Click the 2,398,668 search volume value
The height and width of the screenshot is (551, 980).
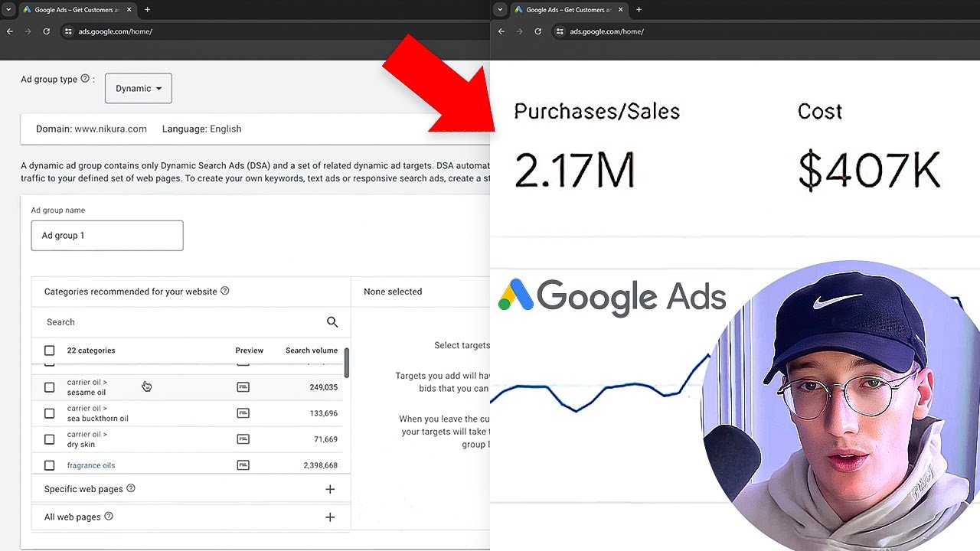point(320,465)
